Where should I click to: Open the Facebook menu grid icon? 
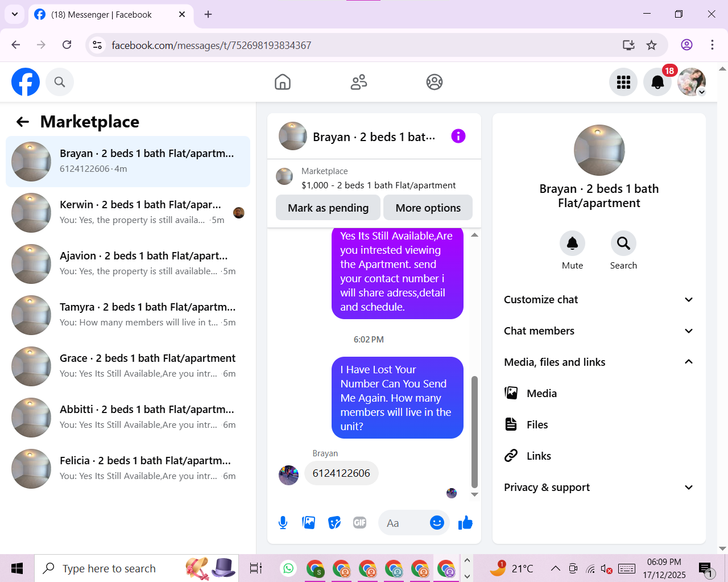[x=623, y=82]
